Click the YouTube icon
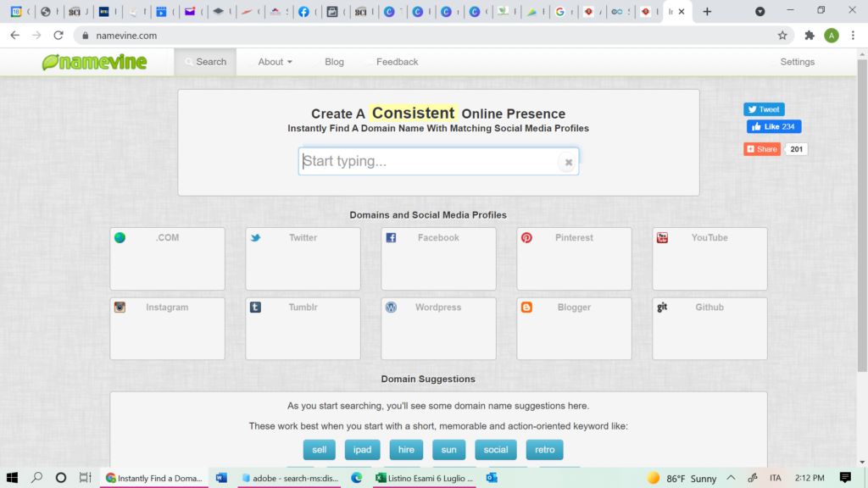Viewport: 868px width, 488px height. [x=662, y=238]
